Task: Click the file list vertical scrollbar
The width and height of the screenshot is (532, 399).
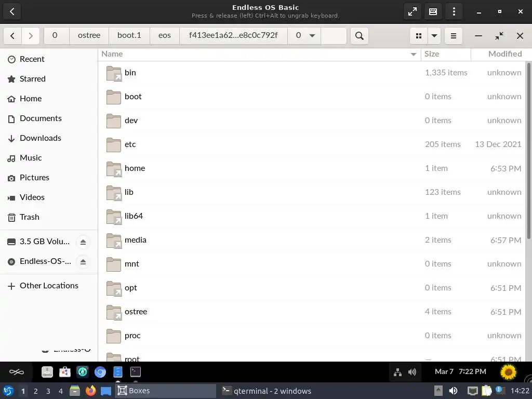Action: click(x=528, y=151)
